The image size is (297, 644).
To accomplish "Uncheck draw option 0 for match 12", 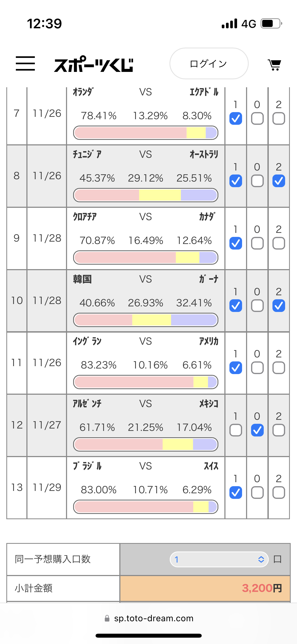I will (x=257, y=430).
